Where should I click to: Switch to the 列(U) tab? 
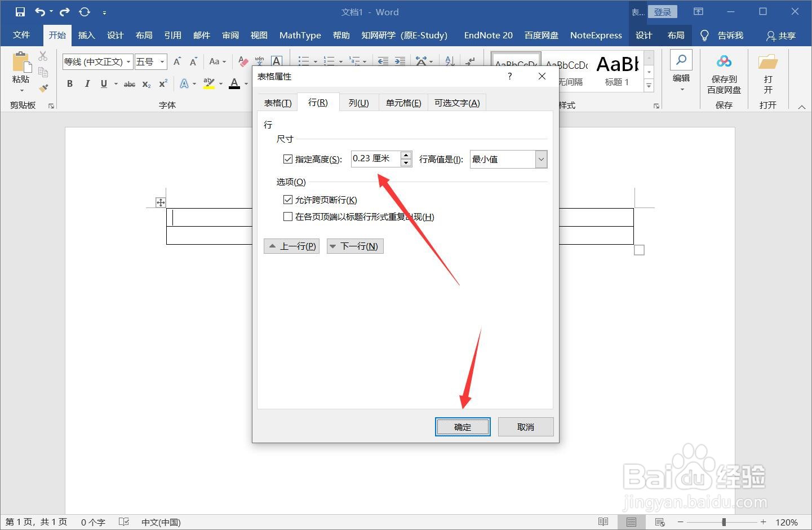359,102
